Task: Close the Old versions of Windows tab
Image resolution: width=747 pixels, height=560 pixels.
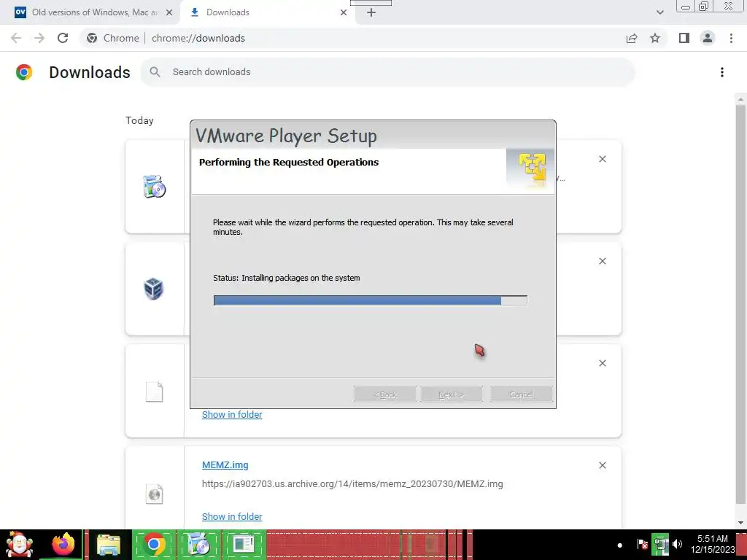Action: pos(169,12)
